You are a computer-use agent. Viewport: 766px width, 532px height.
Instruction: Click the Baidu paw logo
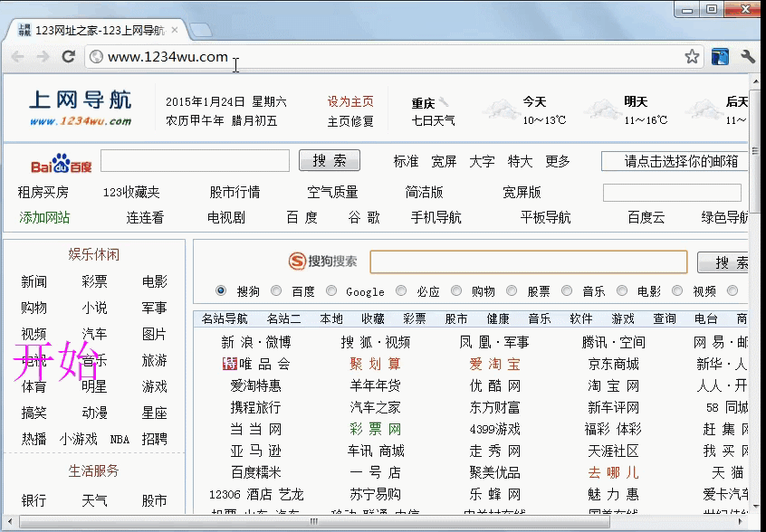click(x=61, y=163)
